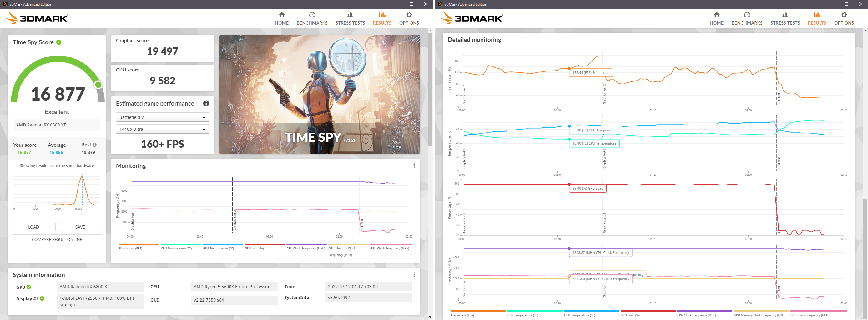This screenshot has width=868, height=320.
Task: Toggle CPU Temperature legend in Detailed monitoring window
Action: (x=535, y=314)
